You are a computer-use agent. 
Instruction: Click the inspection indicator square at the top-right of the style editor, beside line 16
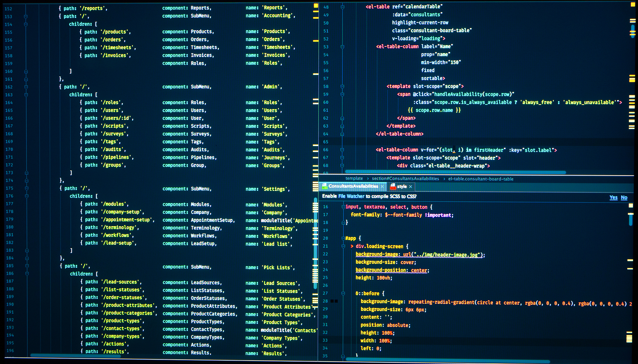[631, 206]
